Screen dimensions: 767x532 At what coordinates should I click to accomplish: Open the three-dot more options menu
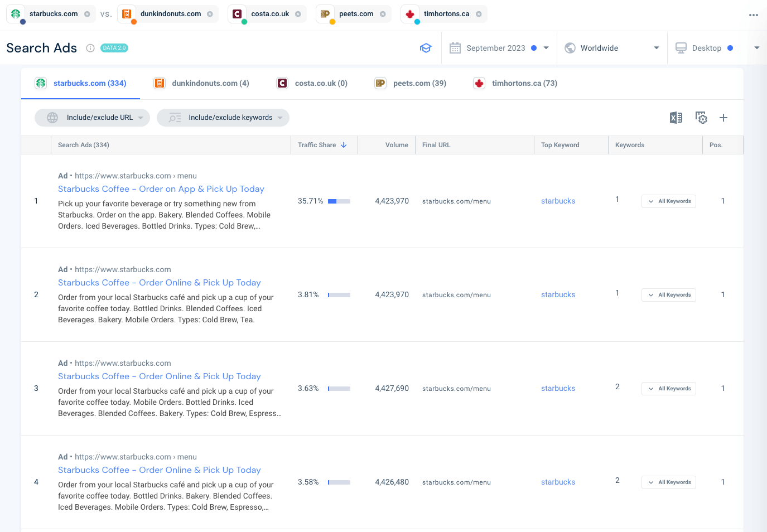point(754,15)
